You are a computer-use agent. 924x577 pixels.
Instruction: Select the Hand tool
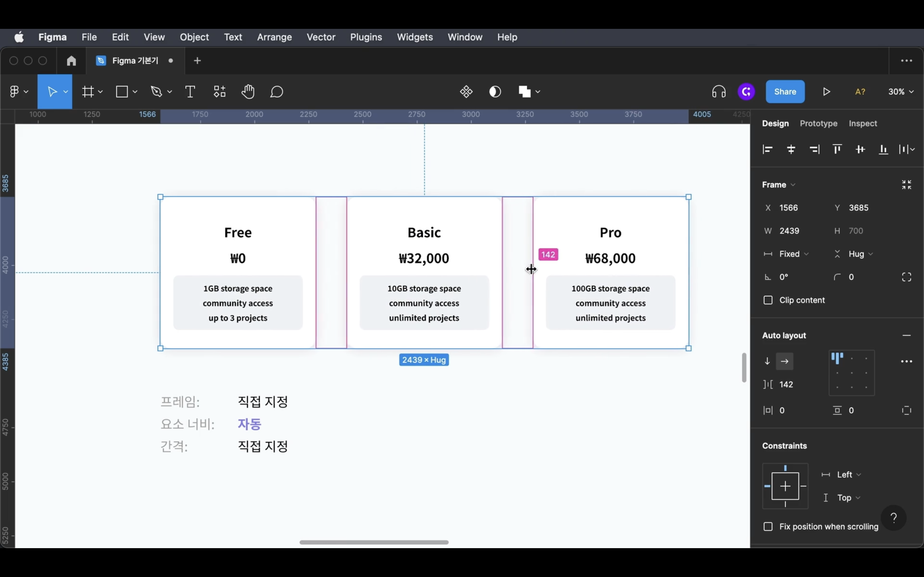pos(248,92)
